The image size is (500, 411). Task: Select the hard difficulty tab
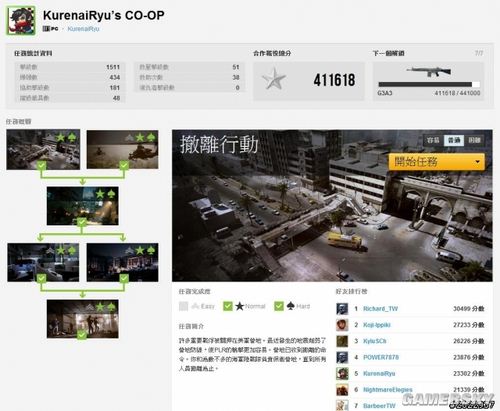click(x=474, y=140)
